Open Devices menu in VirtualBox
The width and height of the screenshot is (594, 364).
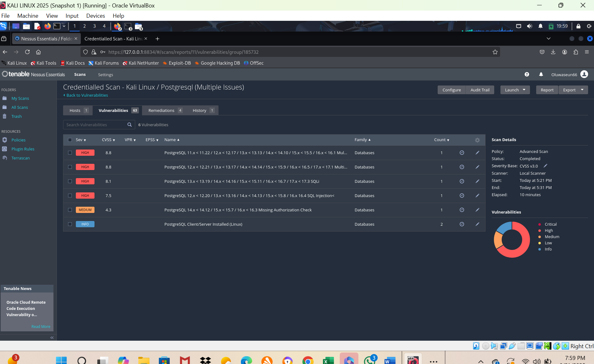coord(95,16)
